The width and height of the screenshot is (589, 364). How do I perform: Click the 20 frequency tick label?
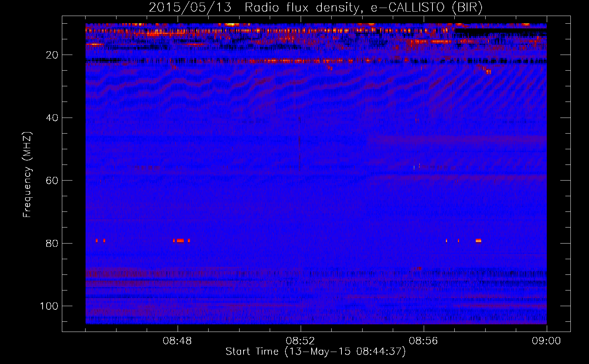[x=52, y=55]
